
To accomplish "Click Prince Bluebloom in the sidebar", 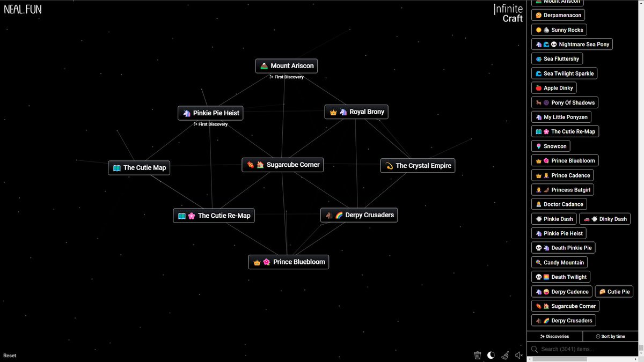I will tap(565, 160).
